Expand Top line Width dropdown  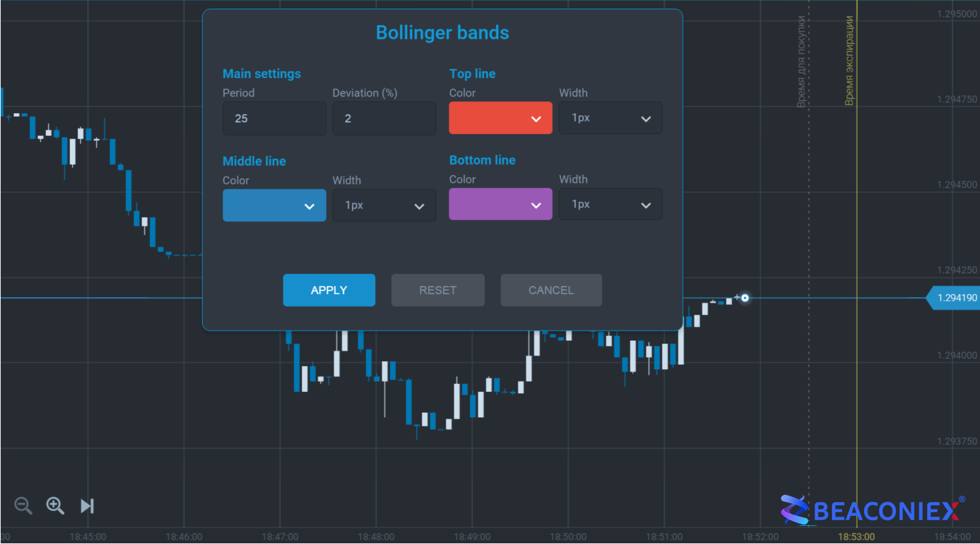coord(611,118)
